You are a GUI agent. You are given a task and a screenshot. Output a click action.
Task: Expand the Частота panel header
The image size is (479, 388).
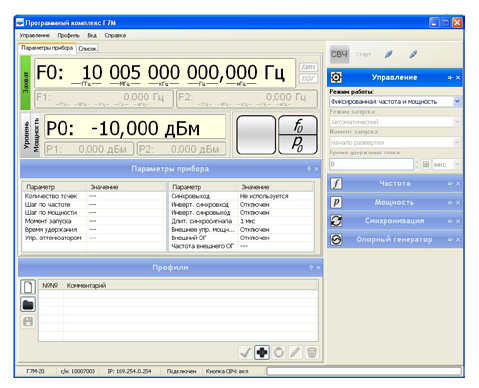[395, 183]
